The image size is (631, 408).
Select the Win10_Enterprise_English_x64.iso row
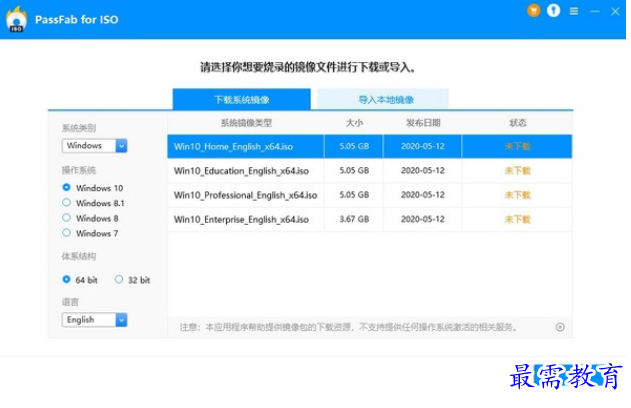[x=369, y=219]
